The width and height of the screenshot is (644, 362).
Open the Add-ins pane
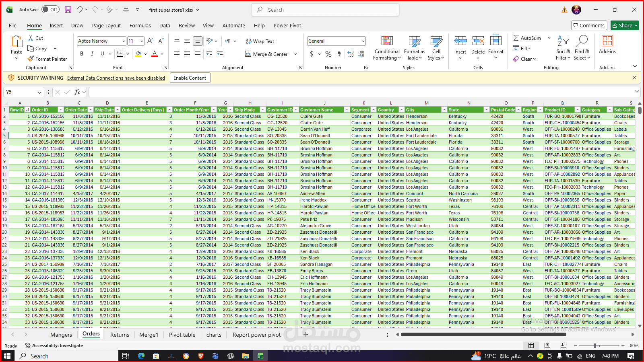[x=607, y=44]
